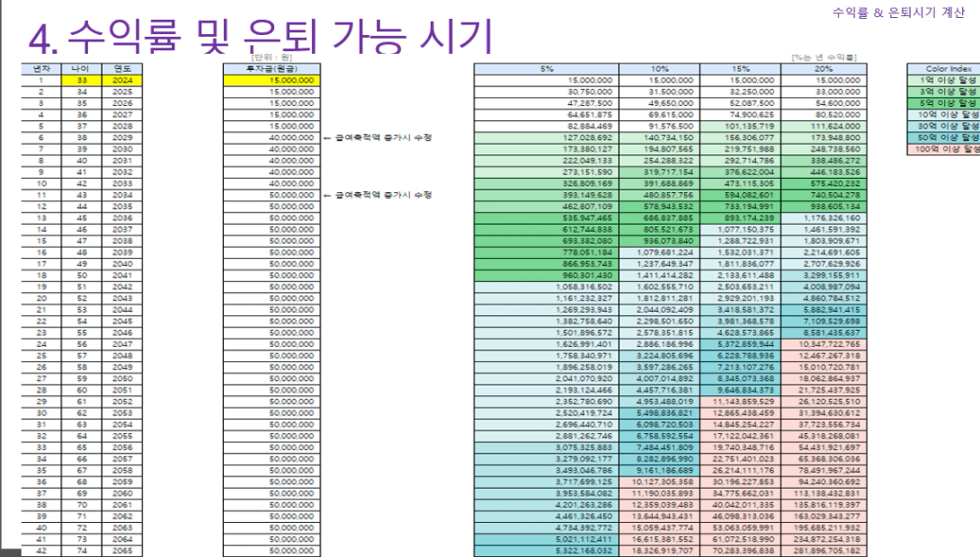
Task: Select cell 113,138,432,831 in 20% column
Action: point(824,493)
